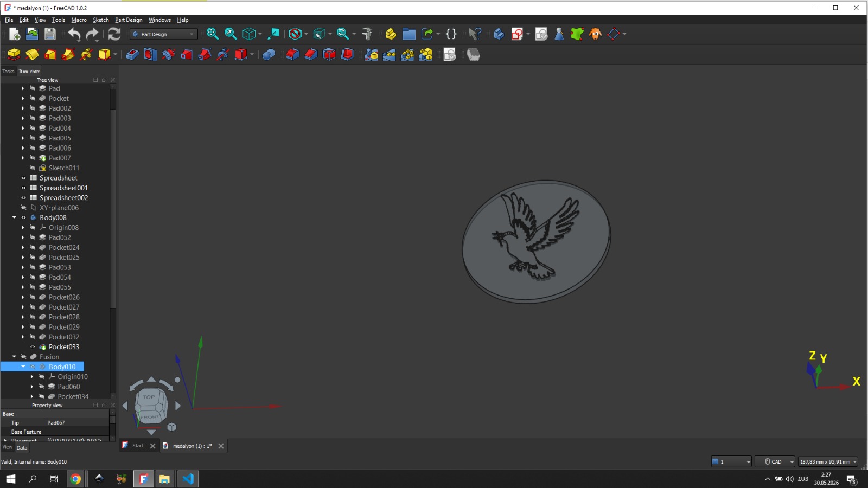Select the Groove tool
The width and height of the screenshot is (868, 488).
169,54
